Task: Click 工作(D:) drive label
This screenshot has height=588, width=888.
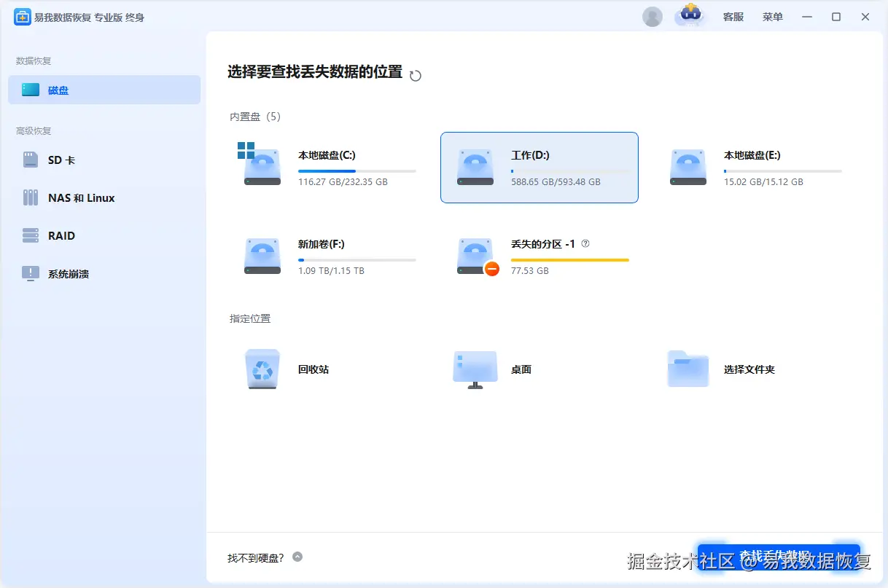Action: 530,155
